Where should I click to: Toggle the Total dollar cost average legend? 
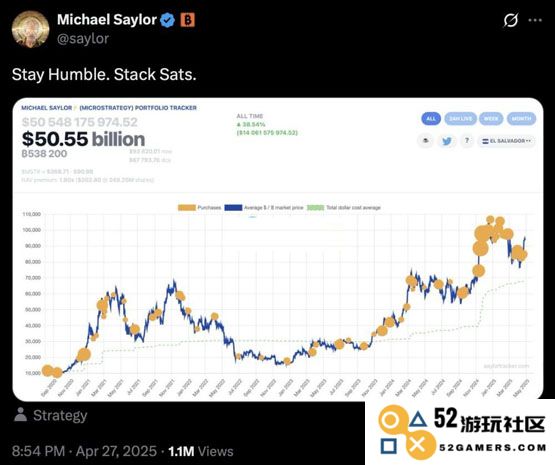pyautogui.click(x=344, y=207)
